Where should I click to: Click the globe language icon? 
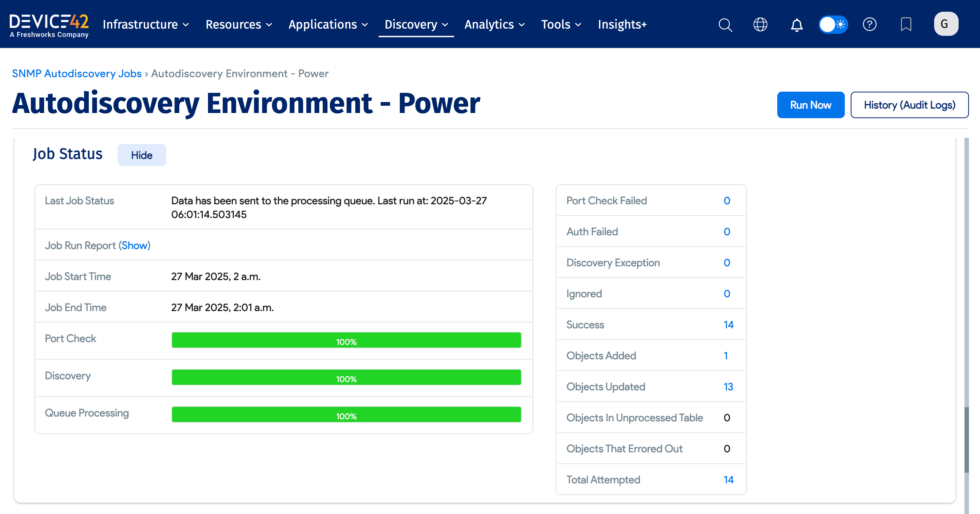[760, 24]
